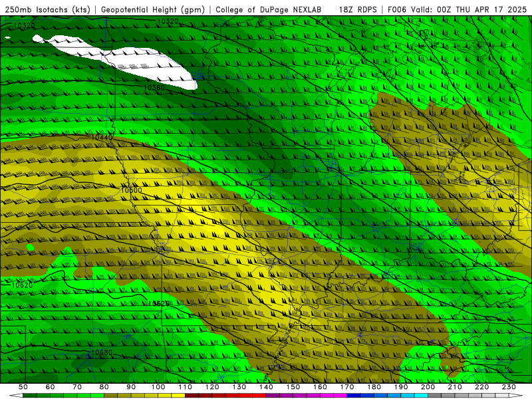The width and height of the screenshot is (532, 399).
Task: Click the 10620 contour label at left edge
Action: click(22, 285)
